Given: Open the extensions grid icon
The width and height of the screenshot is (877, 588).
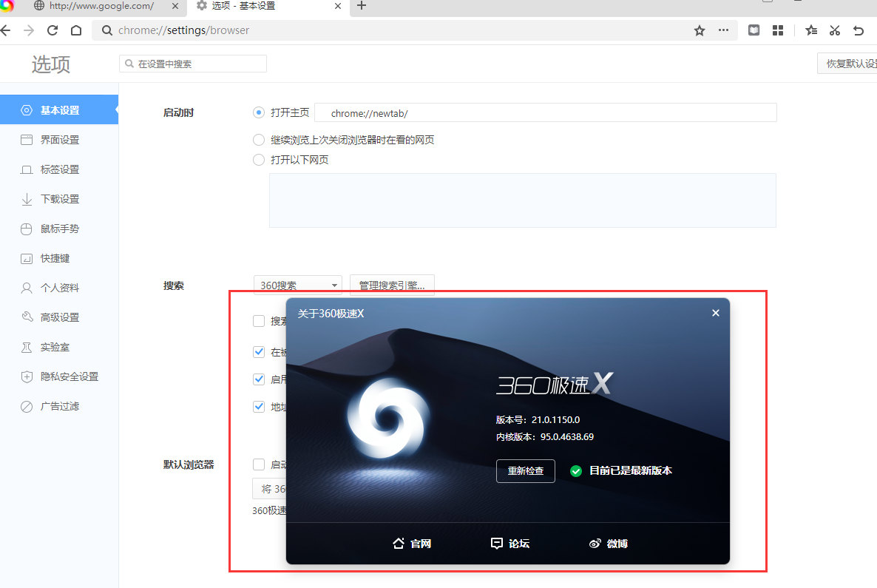Looking at the screenshot, I should coord(777,30).
